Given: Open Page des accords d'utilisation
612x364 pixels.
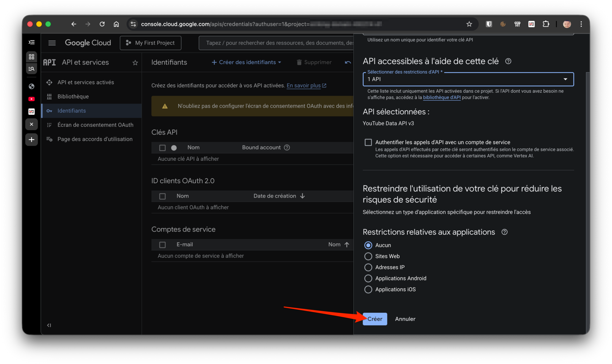Looking at the screenshot, I should 91,139.
